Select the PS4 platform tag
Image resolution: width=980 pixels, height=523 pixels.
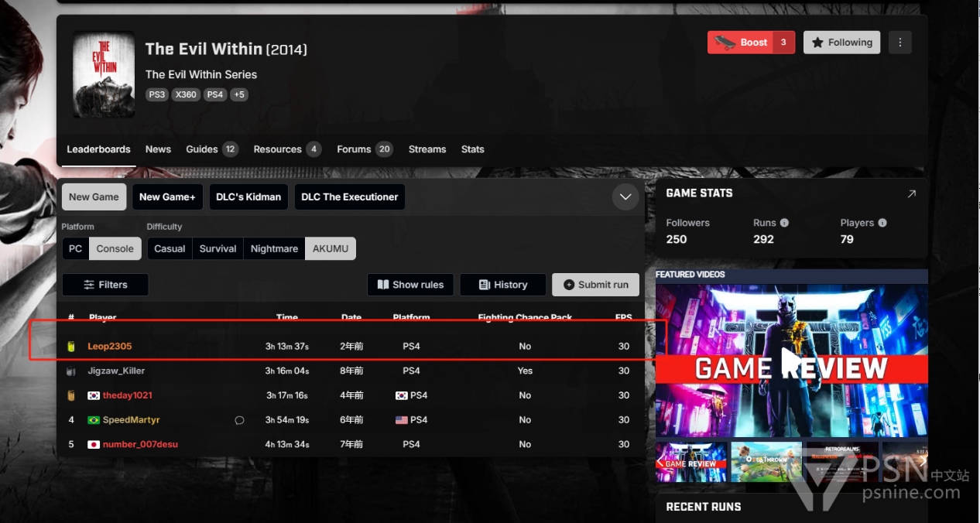click(215, 94)
